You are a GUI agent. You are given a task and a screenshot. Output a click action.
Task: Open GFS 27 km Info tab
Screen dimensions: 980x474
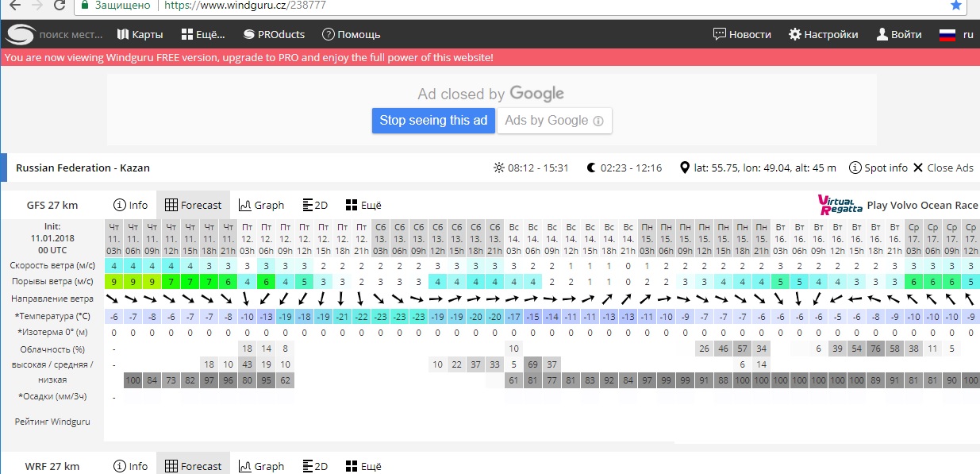pos(130,205)
